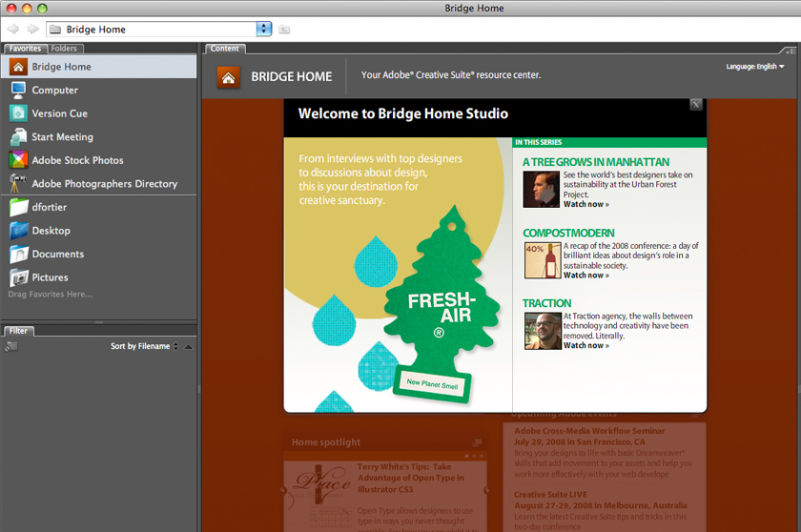This screenshot has width=801, height=532.
Task: Close the Welcome to Bridge Home Studio popup
Action: (x=695, y=105)
